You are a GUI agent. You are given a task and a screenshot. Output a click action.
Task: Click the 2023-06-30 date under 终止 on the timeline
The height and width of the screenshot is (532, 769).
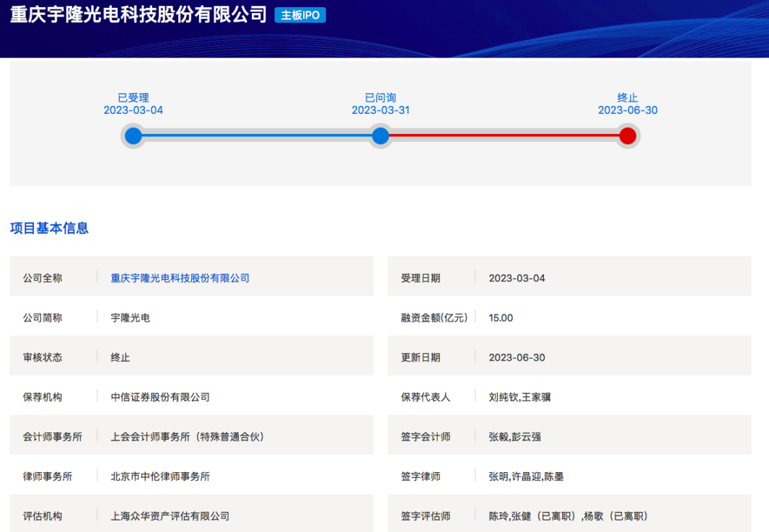[628, 110]
